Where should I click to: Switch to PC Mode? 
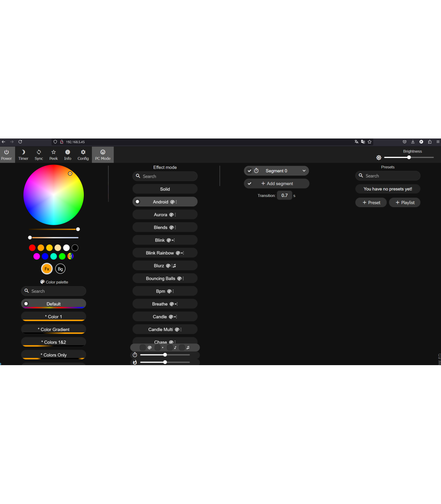(103, 155)
